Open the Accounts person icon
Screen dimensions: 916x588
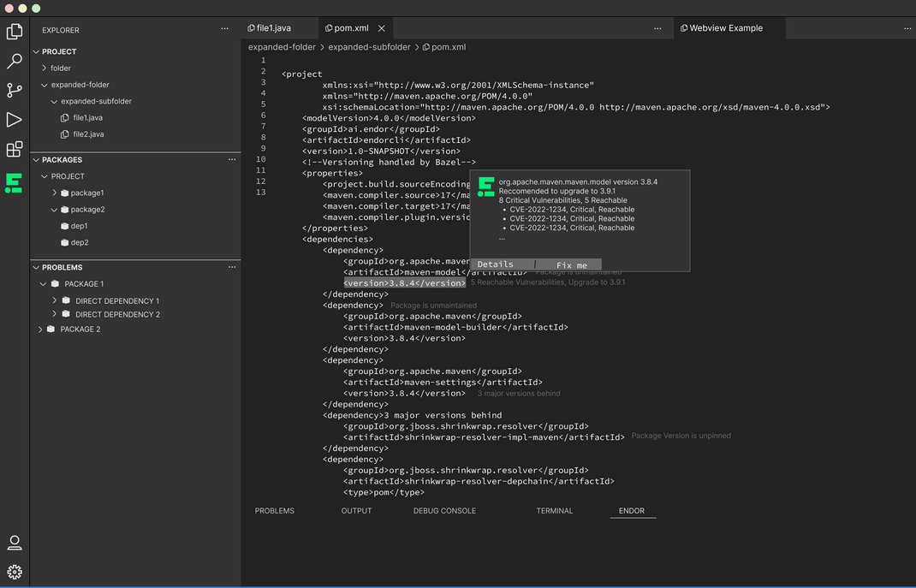15,543
